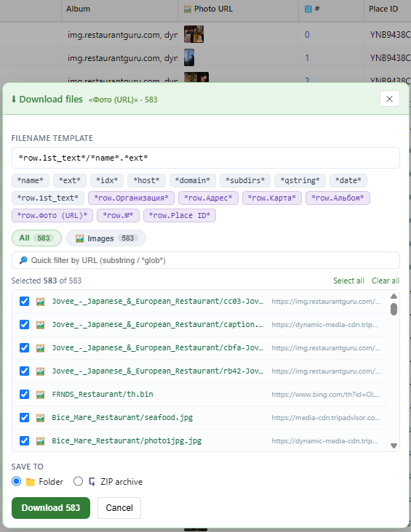
Task: Click the Cancel button
Action: point(119,508)
